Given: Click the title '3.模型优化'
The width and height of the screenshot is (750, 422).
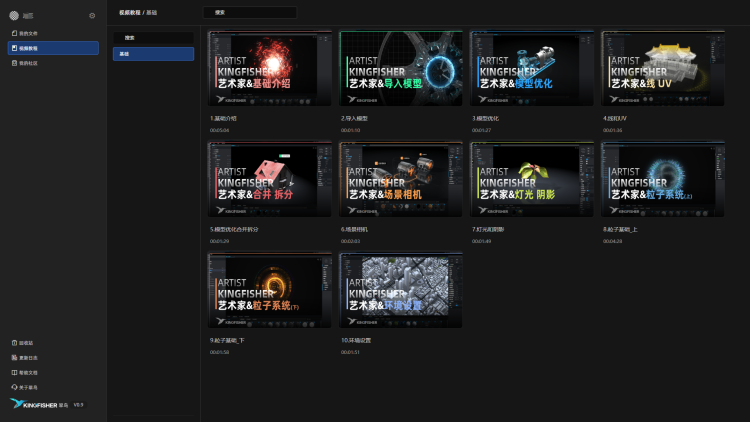Looking at the screenshot, I should click(x=485, y=119).
